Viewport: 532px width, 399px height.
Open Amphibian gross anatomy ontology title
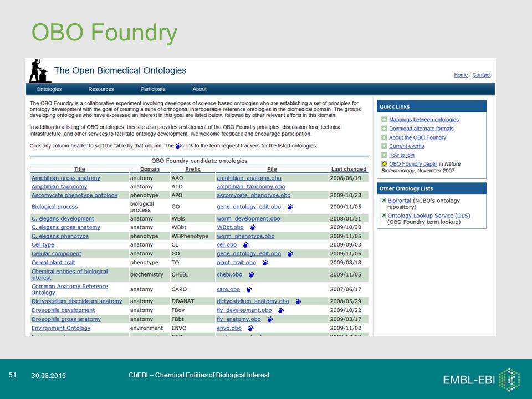(66, 178)
